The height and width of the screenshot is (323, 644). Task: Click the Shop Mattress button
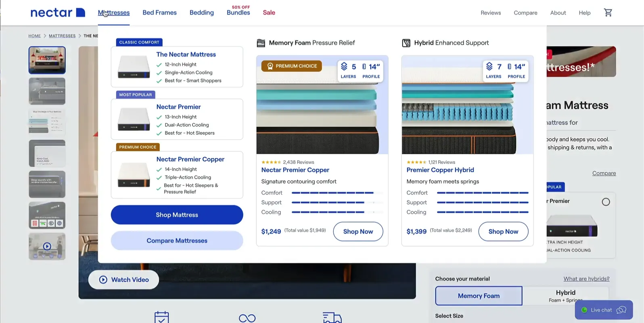tap(177, 215)
